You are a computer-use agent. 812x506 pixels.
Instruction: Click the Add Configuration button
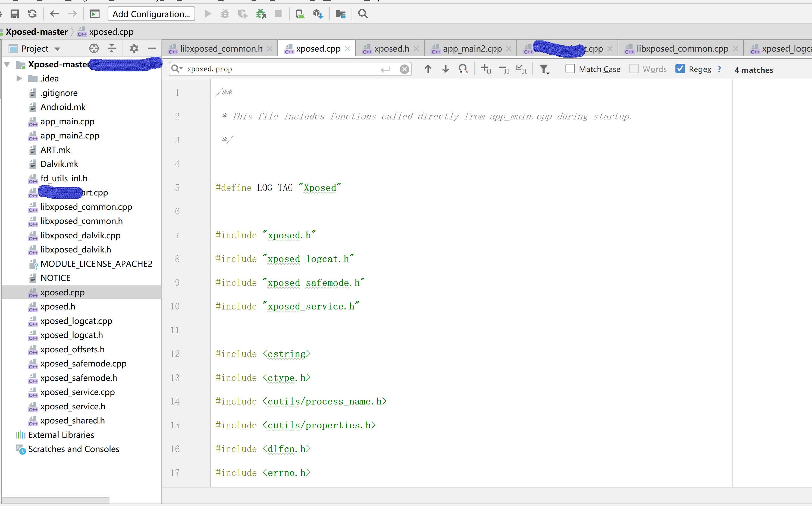[x=151, y=14]
